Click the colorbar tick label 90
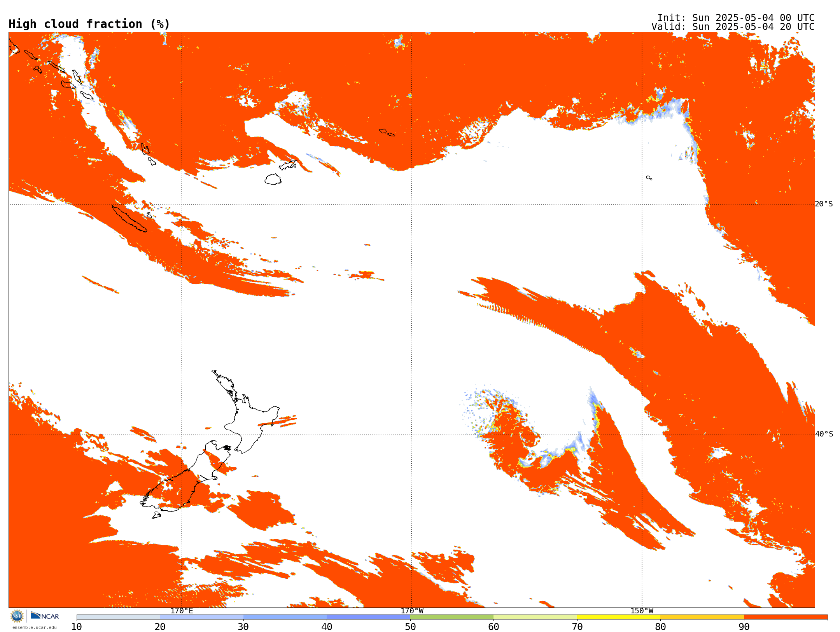Viewport: 840px width, 632px height. (744, 627)
